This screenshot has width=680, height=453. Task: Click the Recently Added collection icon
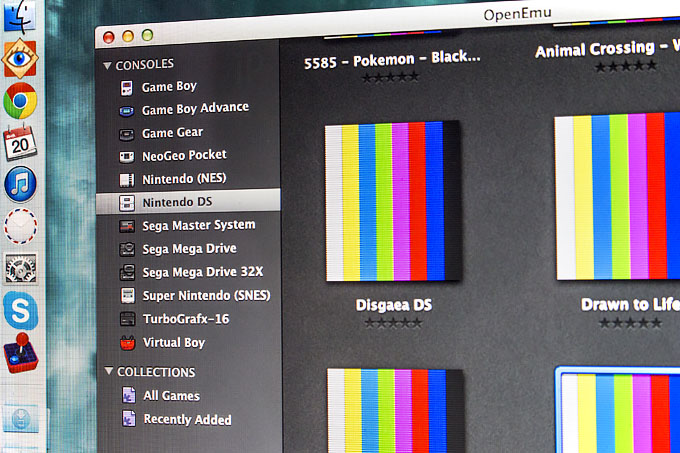point(129,419)
